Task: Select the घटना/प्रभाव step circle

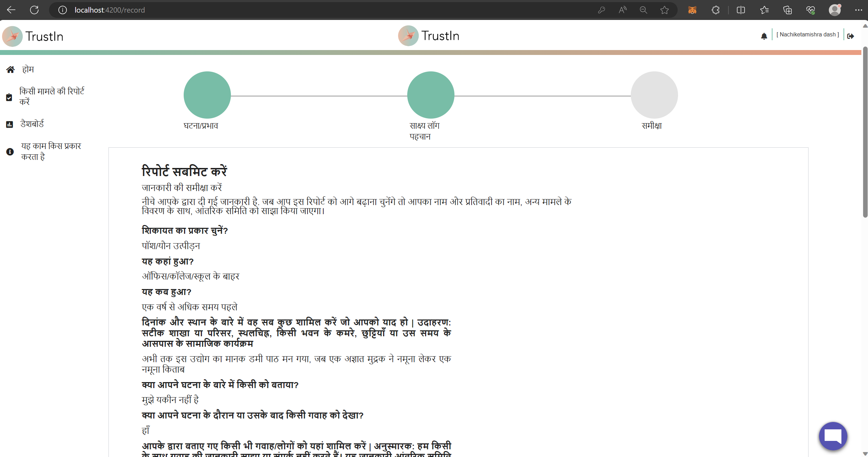Action: pos(207,94)
